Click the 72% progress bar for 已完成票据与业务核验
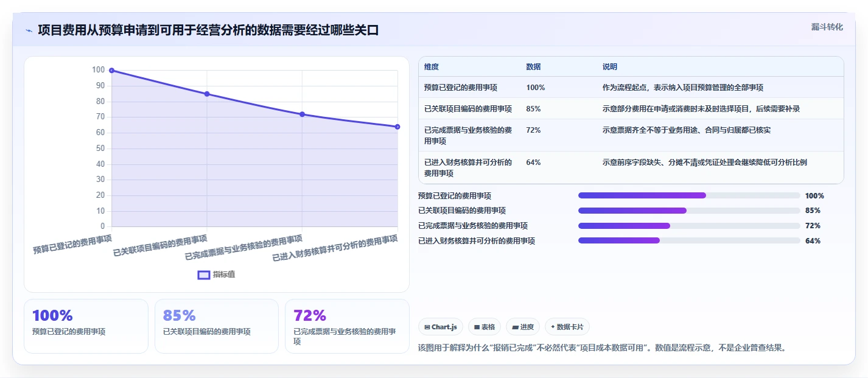Screen dimensions: 868x378 pos(689,225)
